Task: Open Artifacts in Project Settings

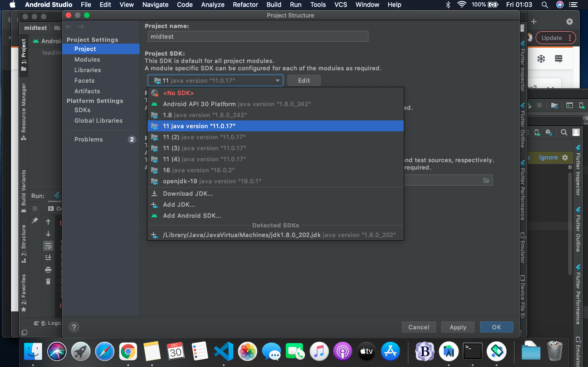Action: (x=87, y=91)
